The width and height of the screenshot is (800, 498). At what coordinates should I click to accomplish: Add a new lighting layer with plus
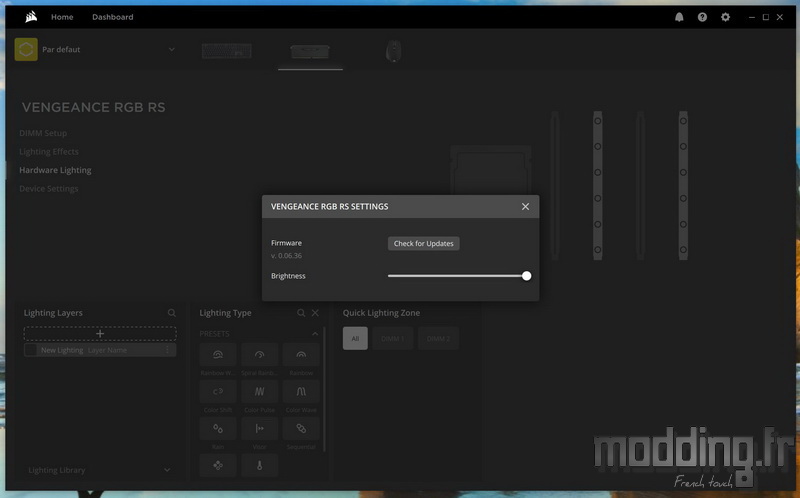tap(100, 334)
